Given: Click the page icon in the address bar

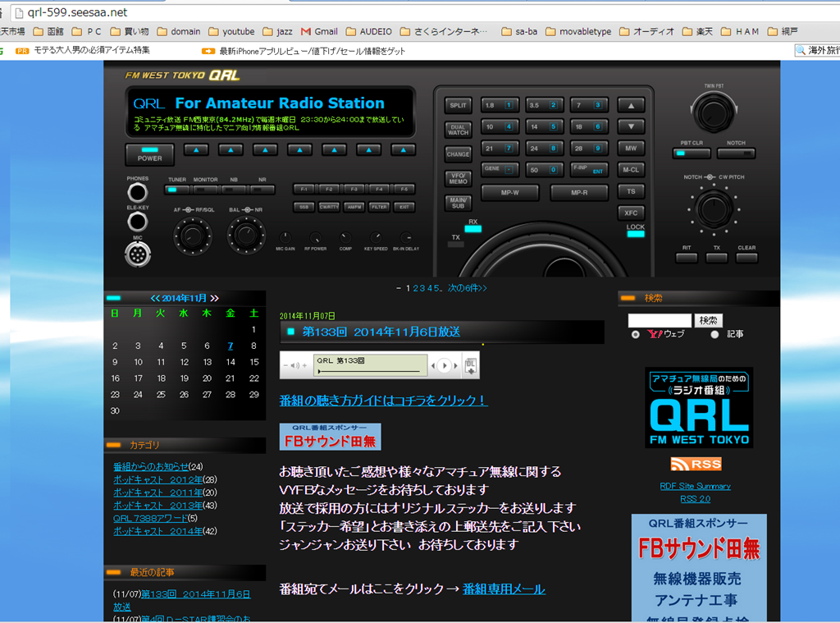Looking at the screenshot, I should click(x=19, y=12).
